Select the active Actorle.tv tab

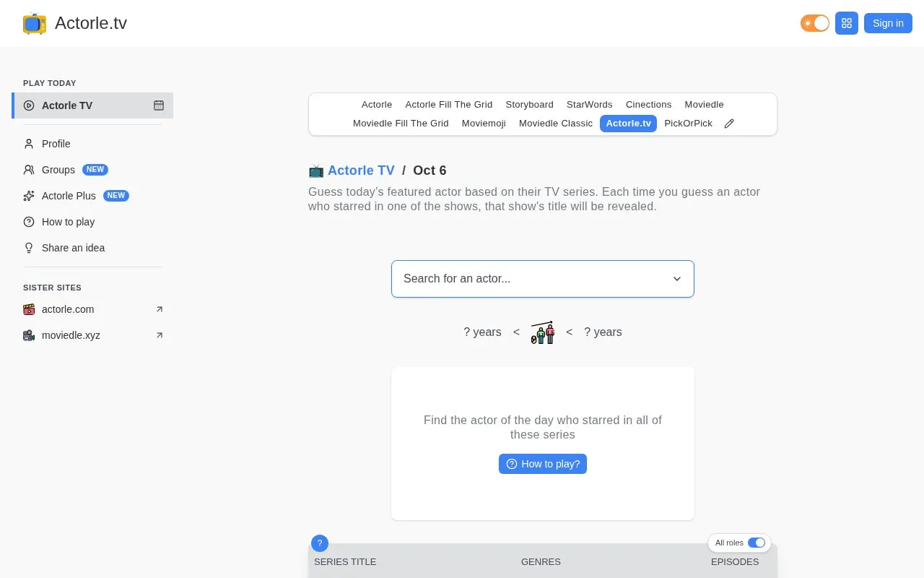click(628, 124)
